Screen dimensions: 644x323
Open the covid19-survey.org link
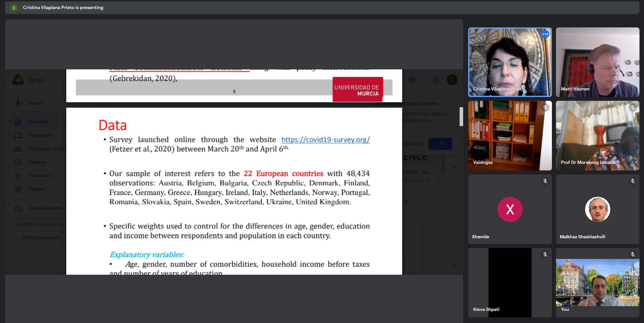tap(325, 140)
